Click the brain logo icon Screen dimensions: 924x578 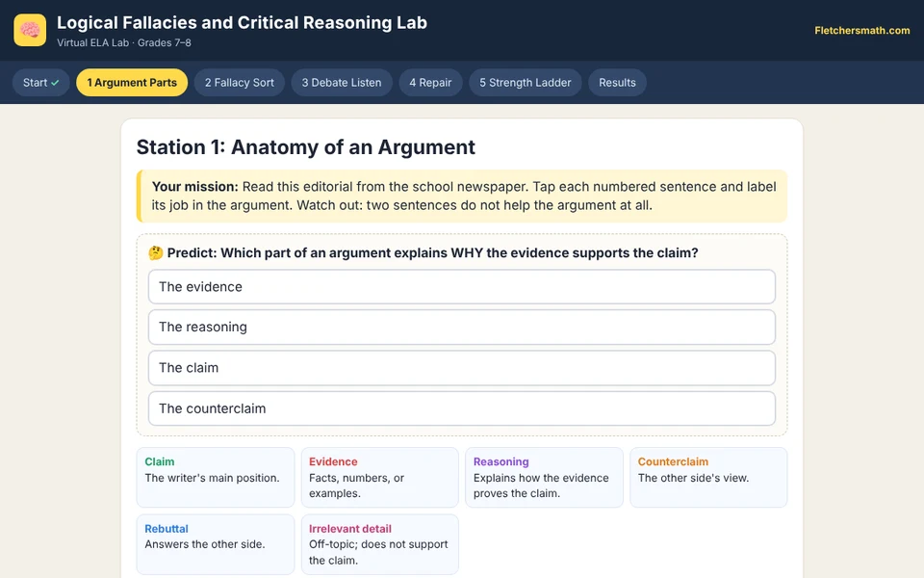(30, 30)
